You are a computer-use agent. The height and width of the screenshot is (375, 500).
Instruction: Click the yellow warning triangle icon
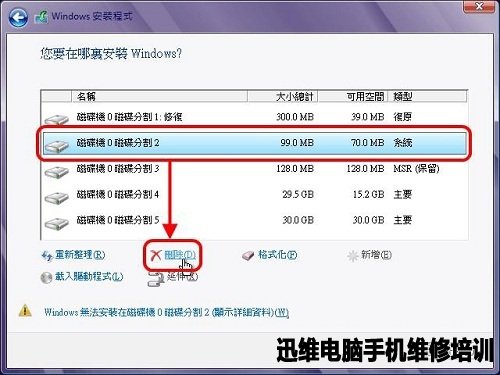(x=25, y=311)
